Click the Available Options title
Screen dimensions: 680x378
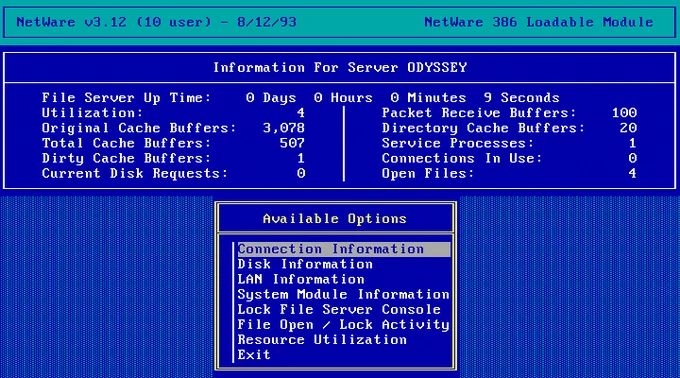(x=335, y=219)
